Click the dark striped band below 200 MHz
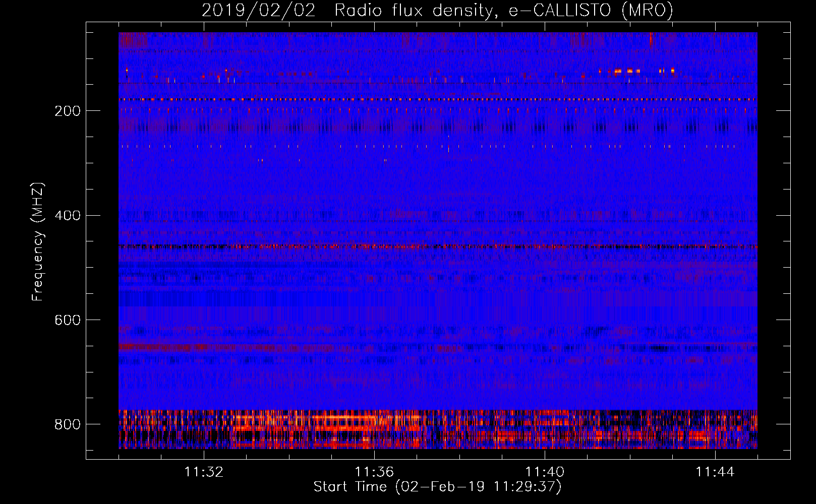The width and height of the screenshot is (816, 504). 438,127
